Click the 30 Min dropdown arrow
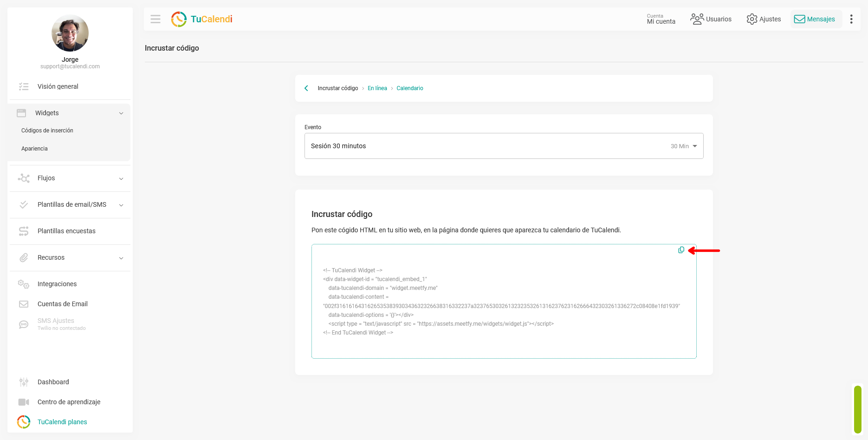Screen dimensions: 868x440 pos(695,146)
